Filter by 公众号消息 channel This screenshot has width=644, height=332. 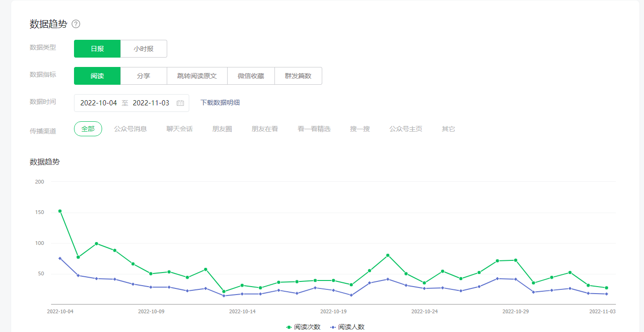pyautogui.click(x=131, y=129)
